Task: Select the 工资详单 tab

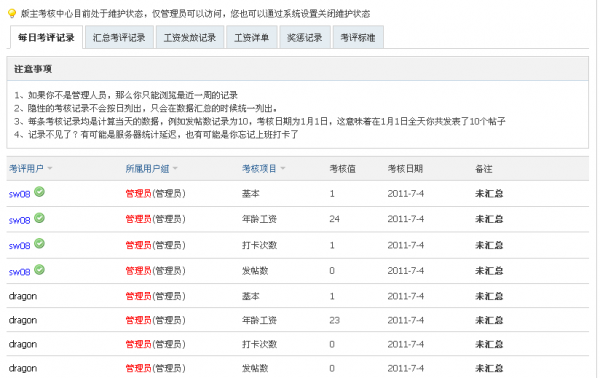Action: (x=251, y=37)
